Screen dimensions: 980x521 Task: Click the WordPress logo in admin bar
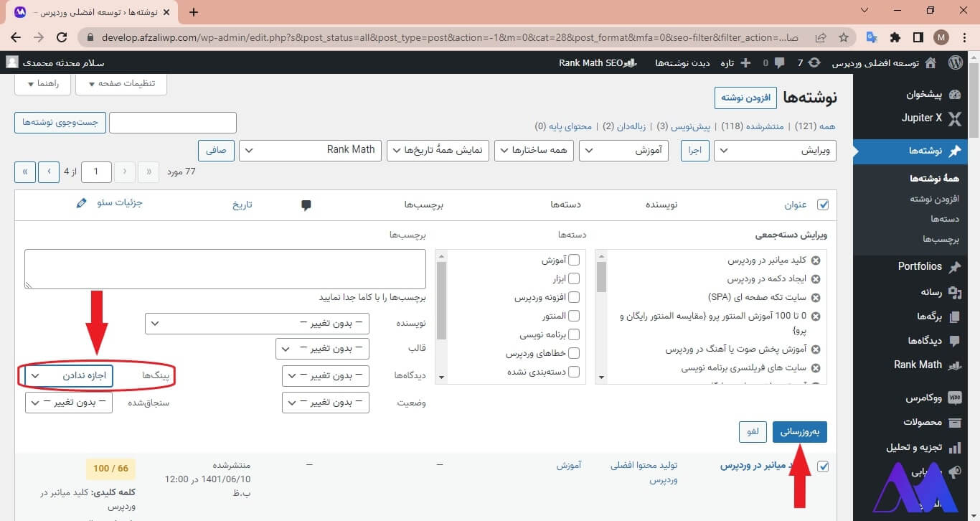[x=956, y=63]
